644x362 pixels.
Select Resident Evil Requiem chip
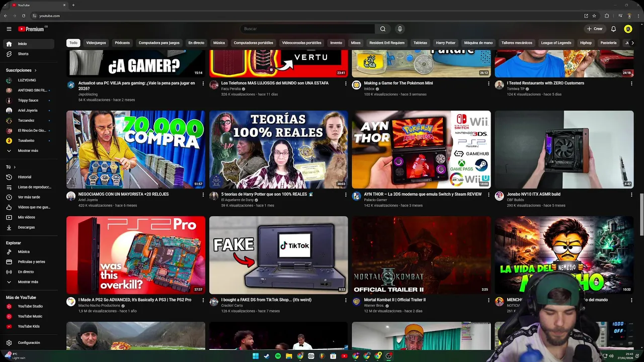pos(387,43)
